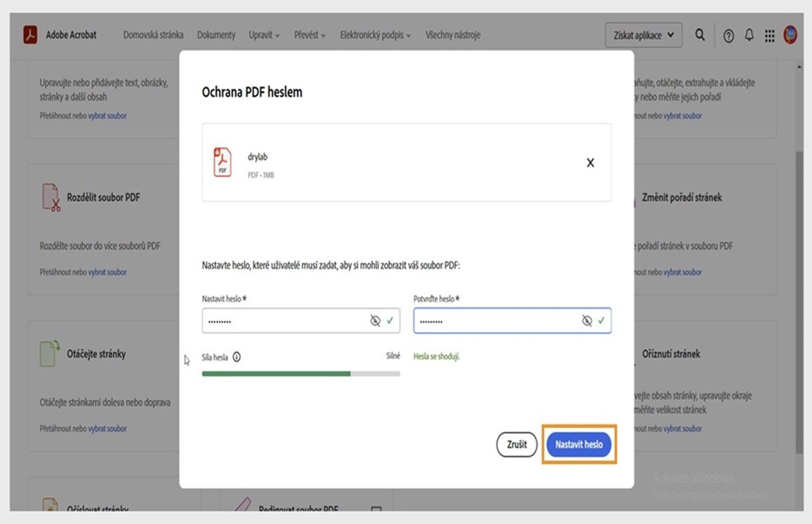Click the Změnit pořadí stránek card title

pyautogui.click(x=682, y=197)
